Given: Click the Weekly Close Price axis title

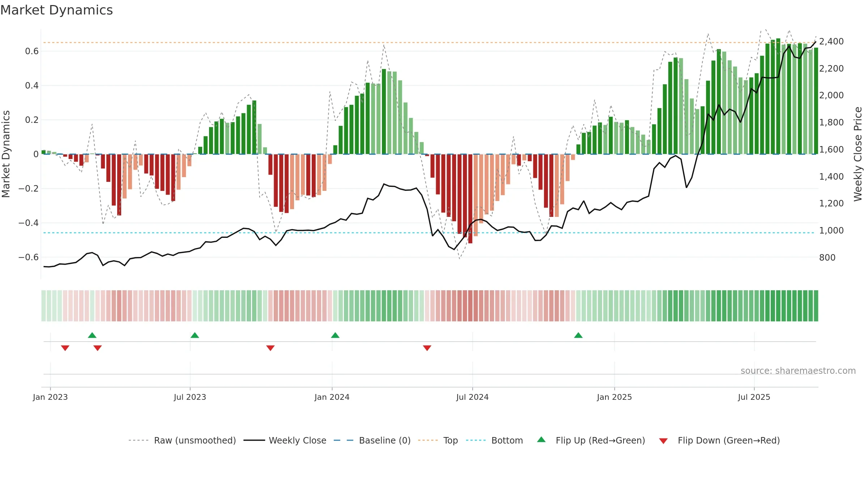Looking at the screenshot, I should [858, 154].
